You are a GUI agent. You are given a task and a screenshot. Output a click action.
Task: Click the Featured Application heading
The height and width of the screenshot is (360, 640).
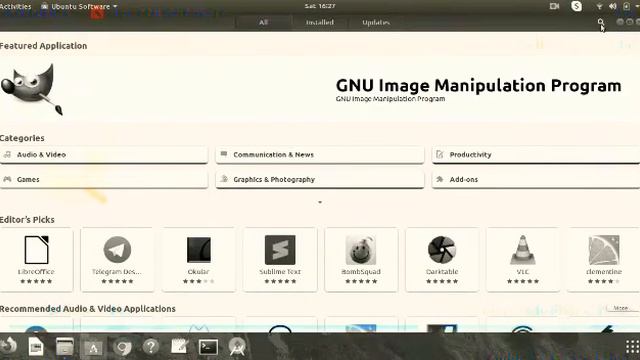click(x=43, y=46)
